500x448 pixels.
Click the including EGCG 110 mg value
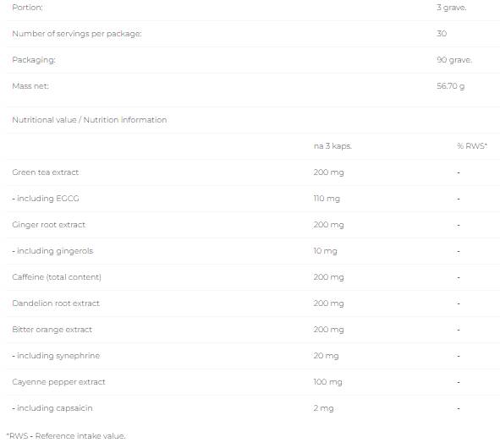(x=327, y=199)
